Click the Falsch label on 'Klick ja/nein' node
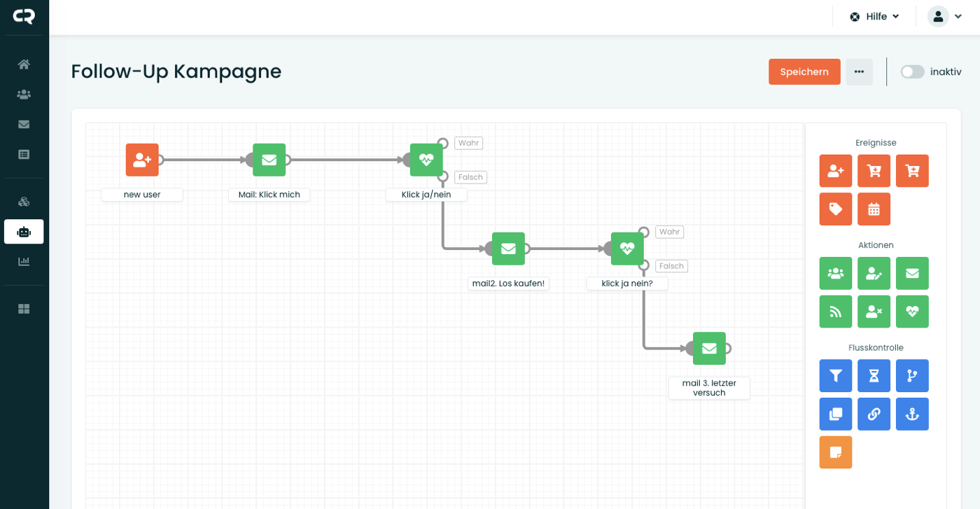 coord(471,177)
